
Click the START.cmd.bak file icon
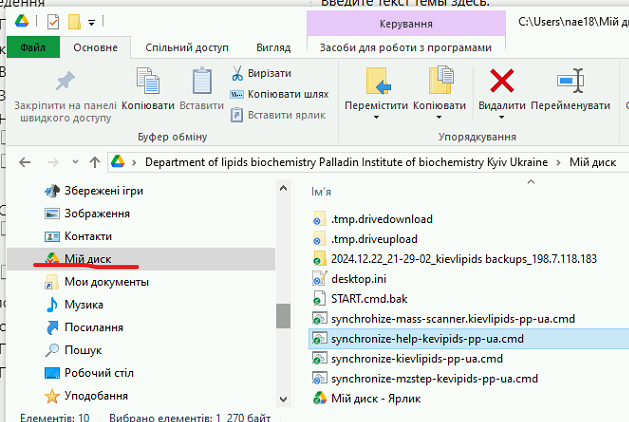pos(319,298)
